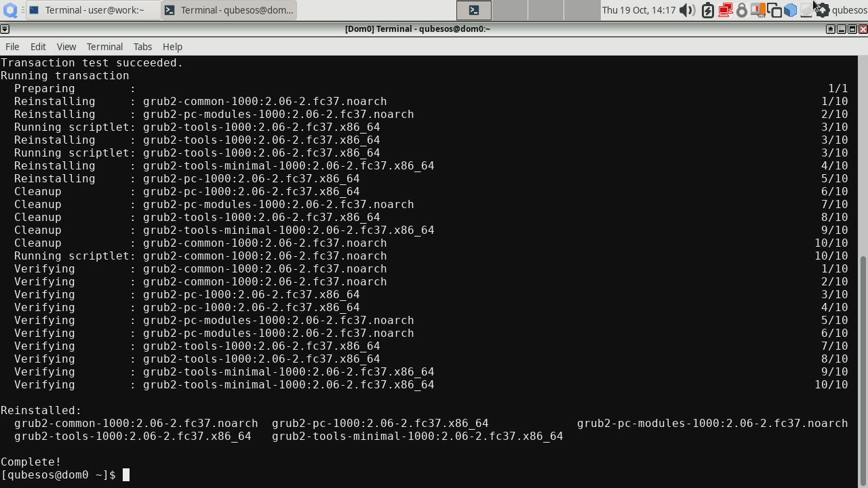Open the qubesos user menu in panel
The width and height of the screenshot is (868, 488).
tap(849, 10)
